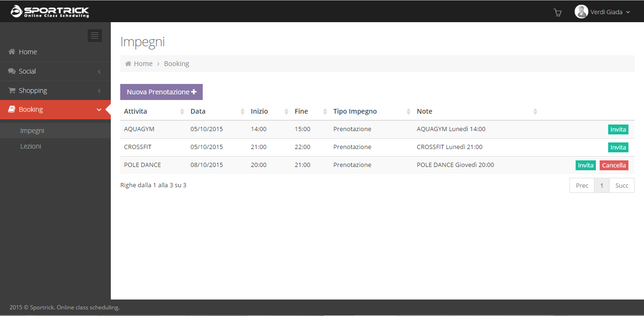The width and height of the screenshot is (644, 316).
Task: Go to previous page with Prec
Action: tap(582, 185)
